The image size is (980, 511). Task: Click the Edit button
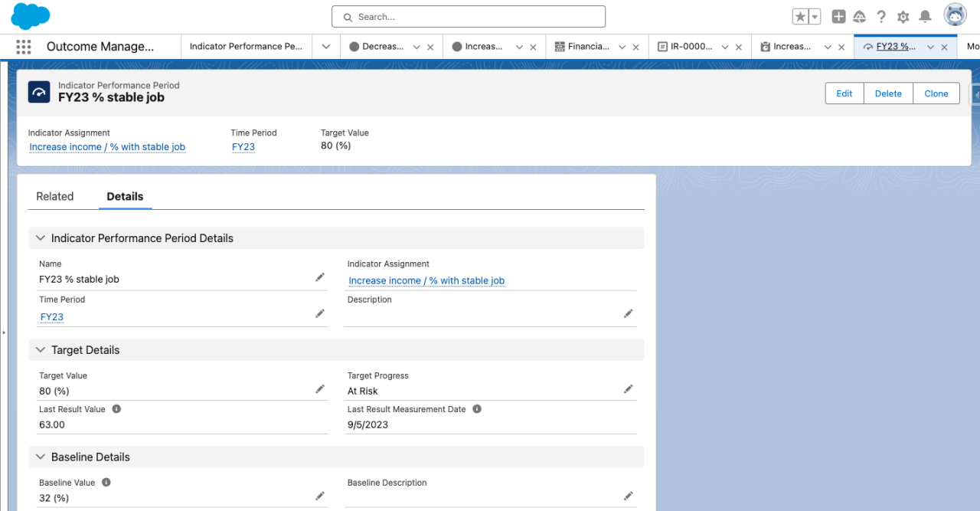coord(844,93)
